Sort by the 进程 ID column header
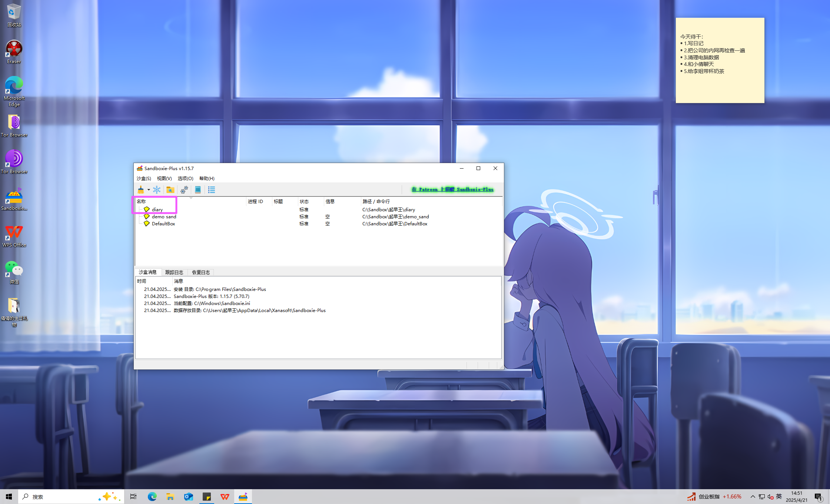The width and height of the screenshot is (830, 504). [x=259, y=202]
